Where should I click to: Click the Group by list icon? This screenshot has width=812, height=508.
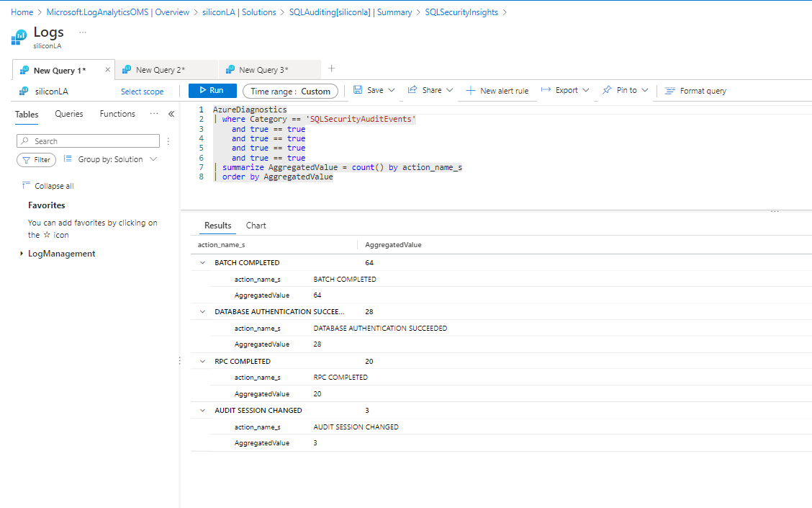68,159
